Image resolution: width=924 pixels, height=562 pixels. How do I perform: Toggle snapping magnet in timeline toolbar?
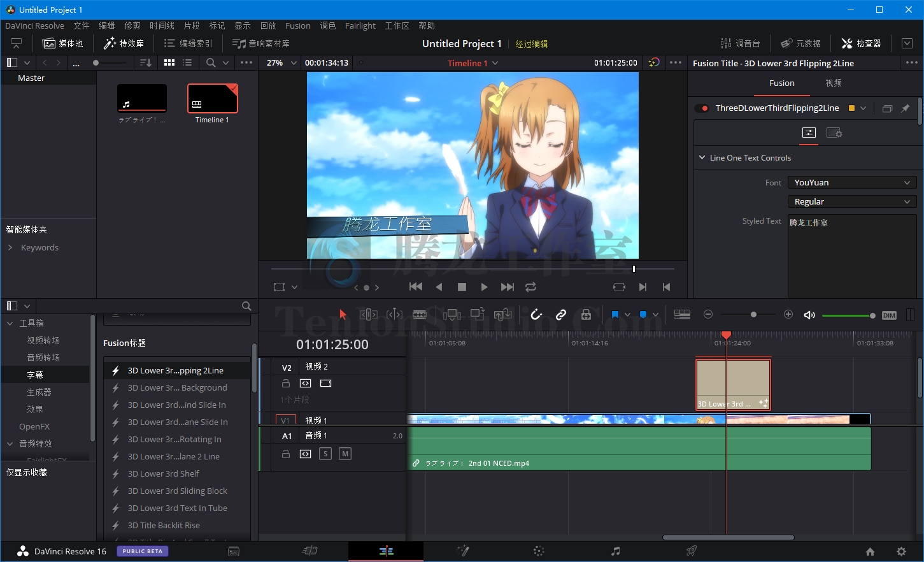(536, 314)
